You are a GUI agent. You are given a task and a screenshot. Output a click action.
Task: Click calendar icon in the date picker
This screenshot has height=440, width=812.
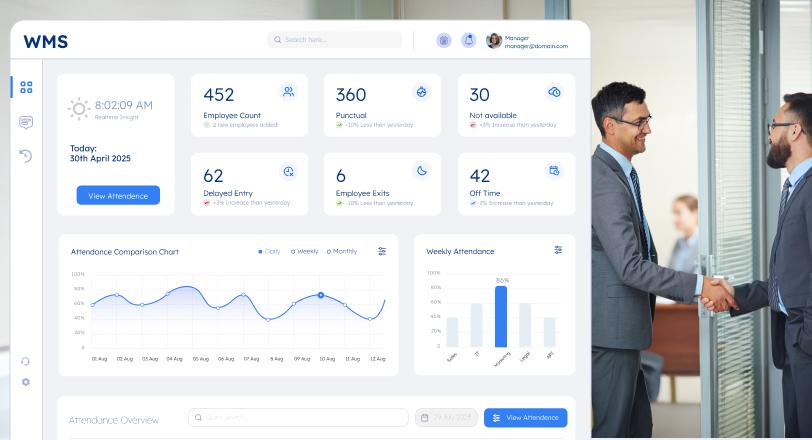425,417
